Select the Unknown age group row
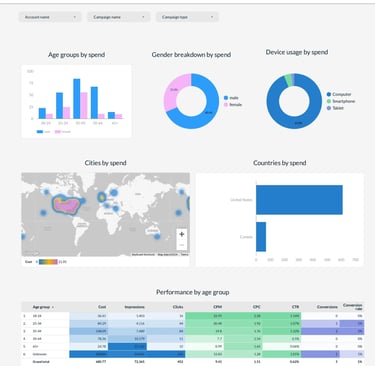The width and height of the screenshot is (375, 366). click(193, 354)
